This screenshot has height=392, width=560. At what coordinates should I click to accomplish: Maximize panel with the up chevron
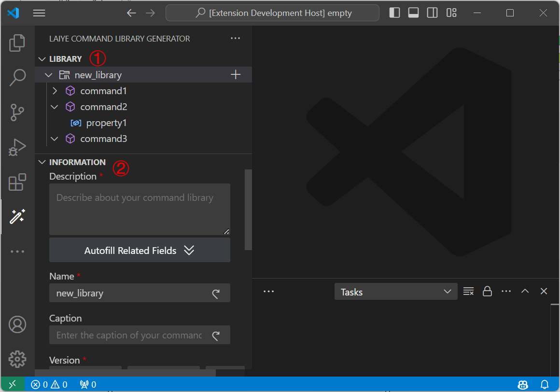tap(525, 291)
